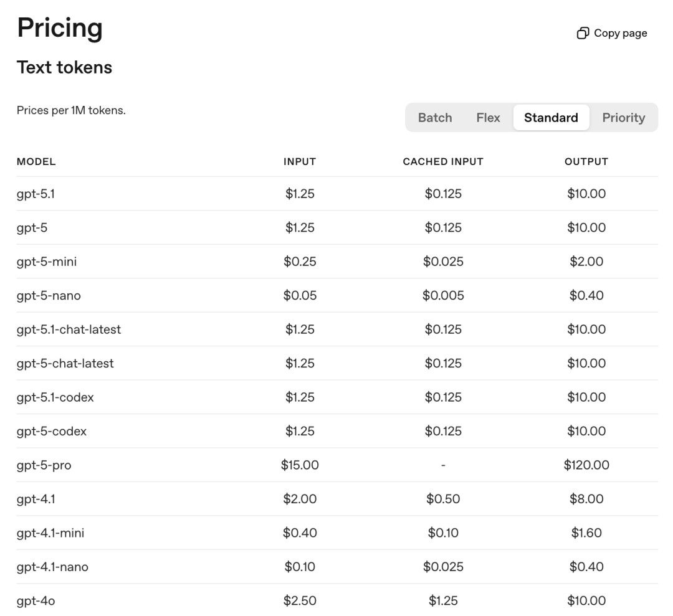Click gpt-5-nano's $0.005 cached input price
Viewport: 673px width, 616px height.
443,296
